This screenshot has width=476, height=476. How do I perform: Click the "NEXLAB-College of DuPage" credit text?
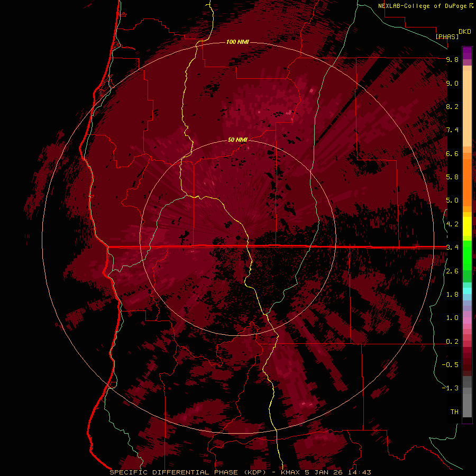tap(422, 6)
